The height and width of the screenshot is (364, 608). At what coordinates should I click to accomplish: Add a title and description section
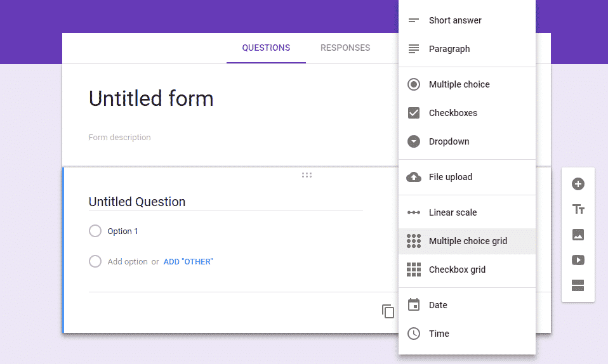click(578, 209)
